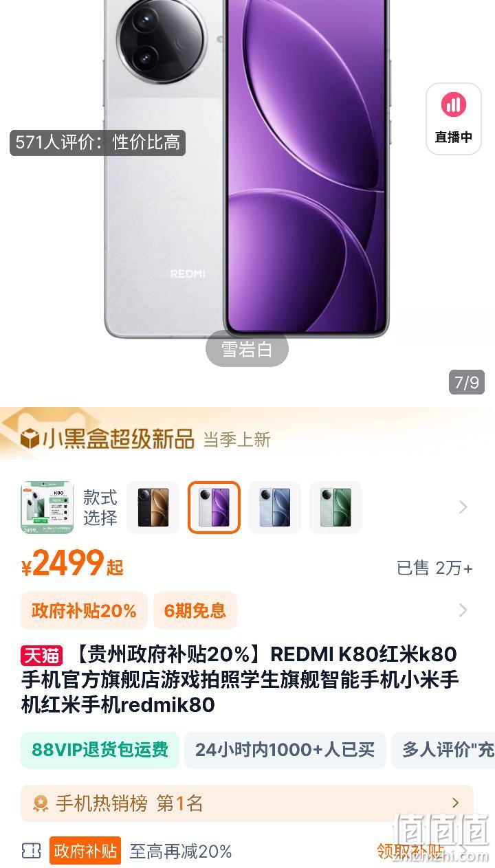This screenshot has width=495, height=868.
Task: Tap the coupon ticket icon beside 政府补贴
Action: click(32, 852)
